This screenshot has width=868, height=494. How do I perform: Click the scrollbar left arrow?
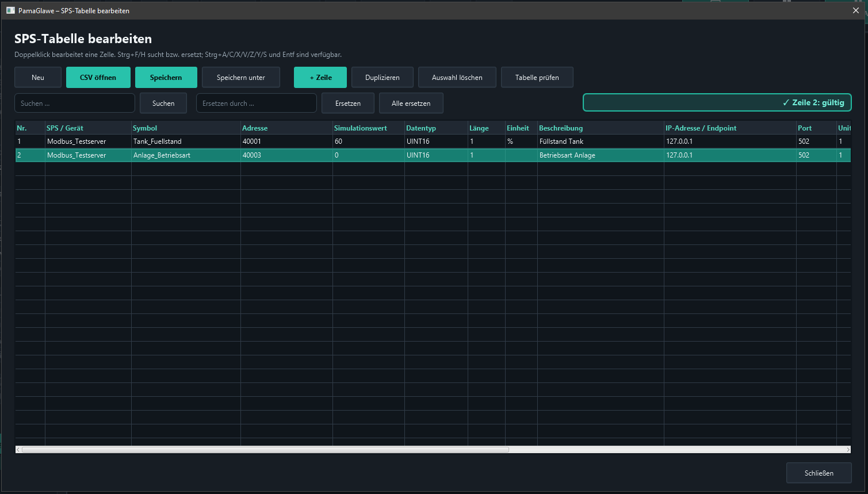pos(18,450)
